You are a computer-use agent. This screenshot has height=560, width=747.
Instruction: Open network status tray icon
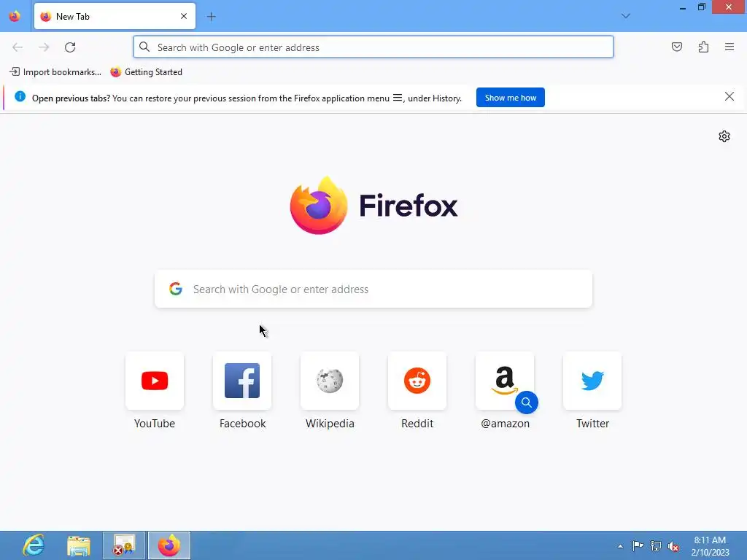pyautogui.click(x=656, y=545)
